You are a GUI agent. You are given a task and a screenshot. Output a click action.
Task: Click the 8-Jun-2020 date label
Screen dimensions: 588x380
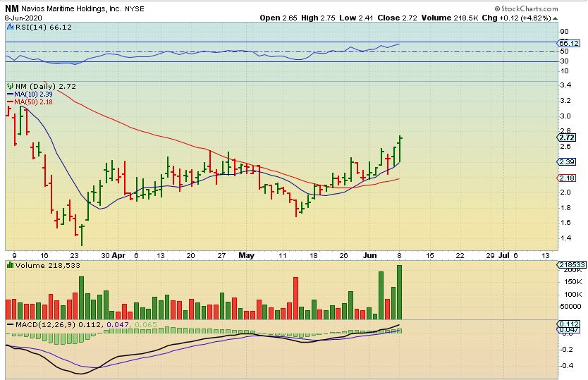coord(23,18)
